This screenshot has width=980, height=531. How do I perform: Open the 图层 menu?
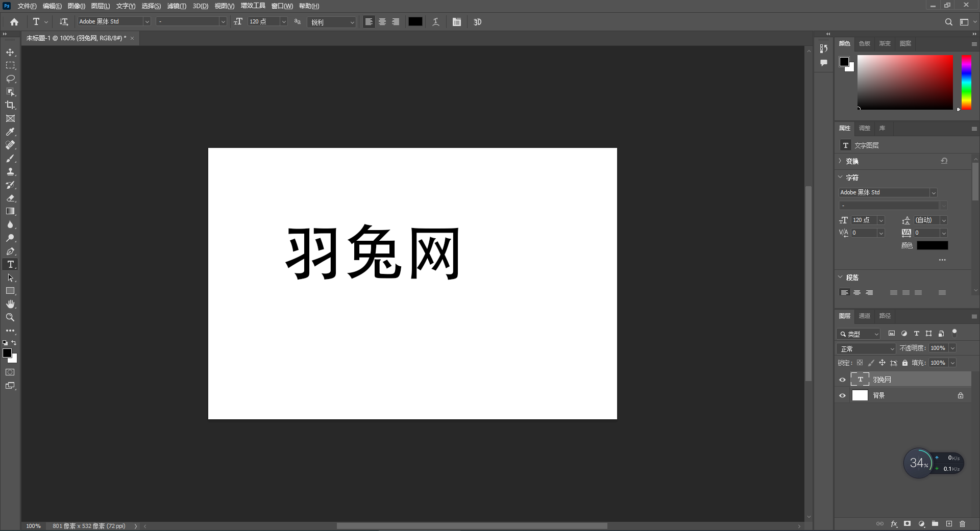pos(100,6)
